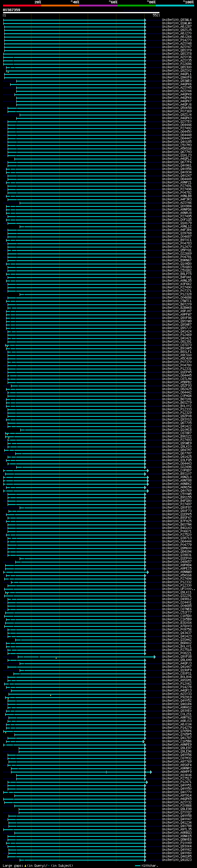Click the UniRef100_A5ASG6 label
This screenshot has width=197, height=868.
[x=177, y=575]
